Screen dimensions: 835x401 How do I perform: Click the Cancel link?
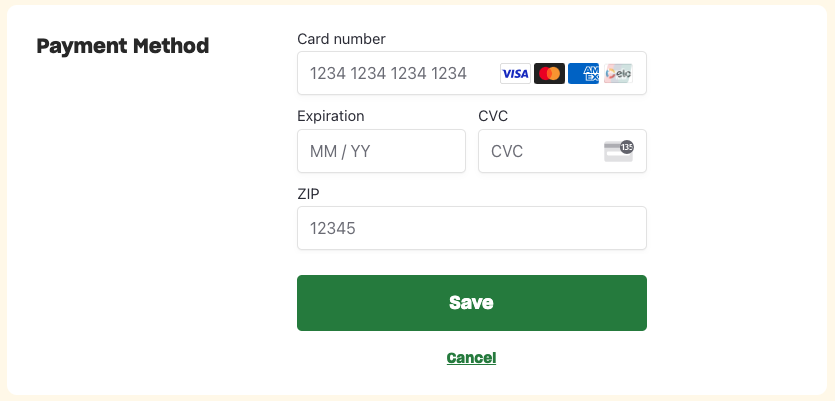tap(471, 357)
